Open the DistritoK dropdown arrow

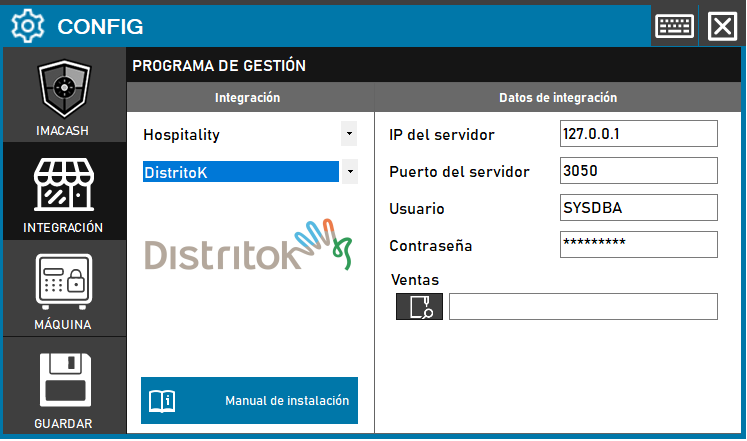[348, 172]
